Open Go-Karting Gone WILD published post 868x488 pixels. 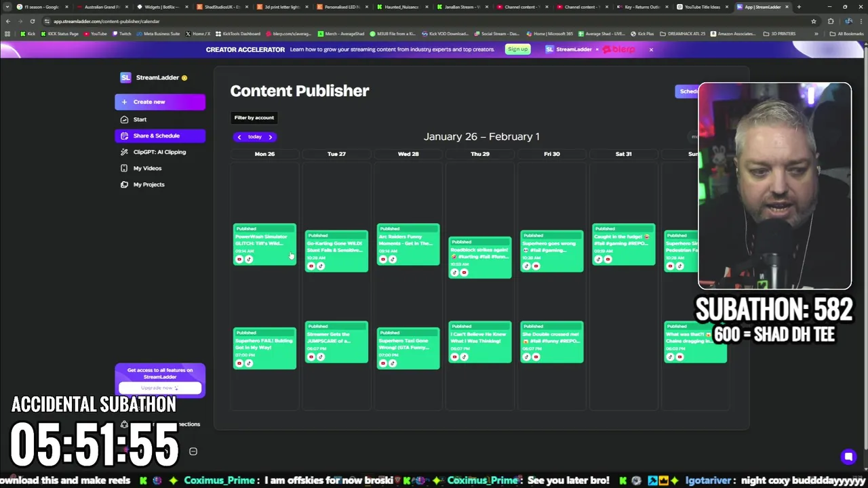[x=336, y=251]
